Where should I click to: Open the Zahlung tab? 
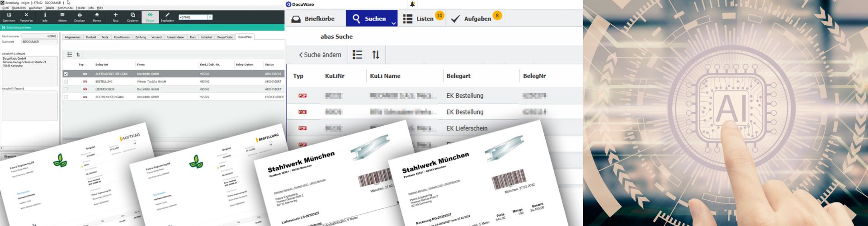(x=141, y=37)
